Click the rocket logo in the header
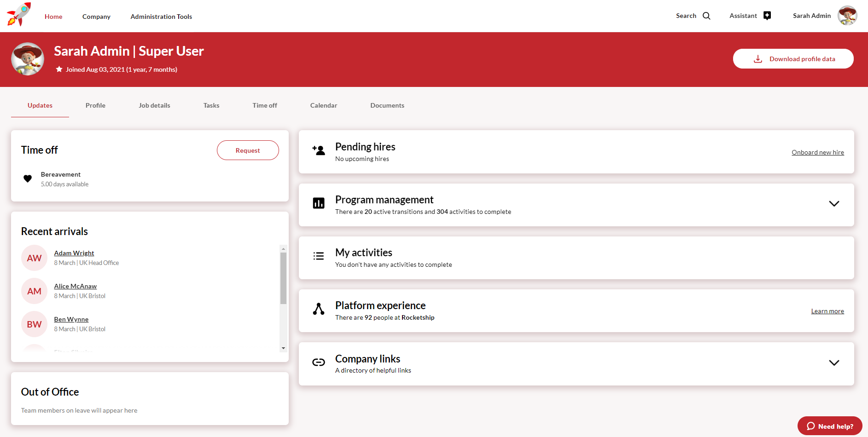 19,15
